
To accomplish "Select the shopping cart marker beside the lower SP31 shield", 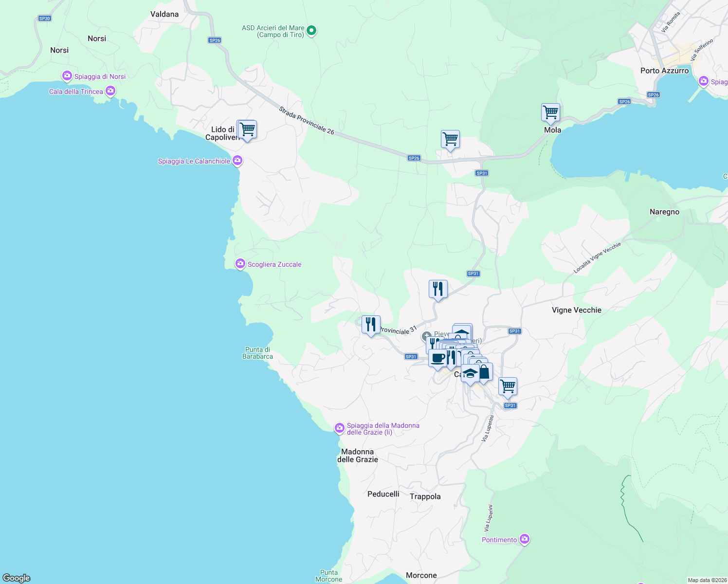I will [x=508, y=386].
